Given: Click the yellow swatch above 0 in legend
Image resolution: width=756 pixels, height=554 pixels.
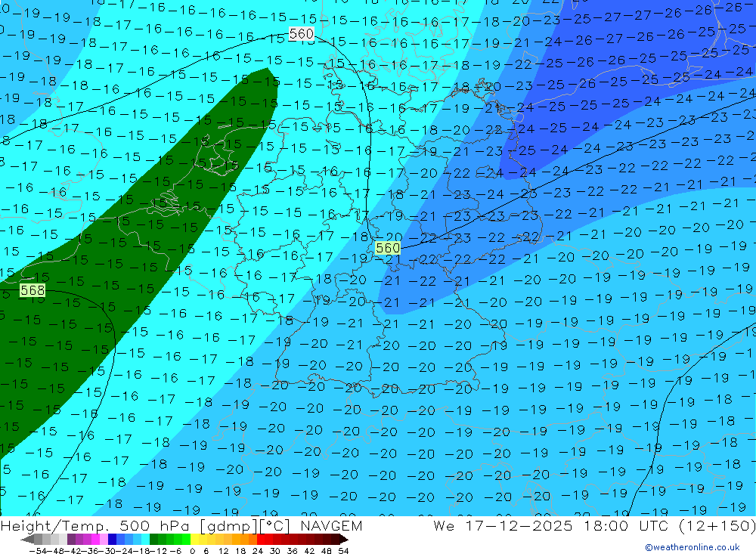Looking at the screenshot, I should click(x=195, y=539).
